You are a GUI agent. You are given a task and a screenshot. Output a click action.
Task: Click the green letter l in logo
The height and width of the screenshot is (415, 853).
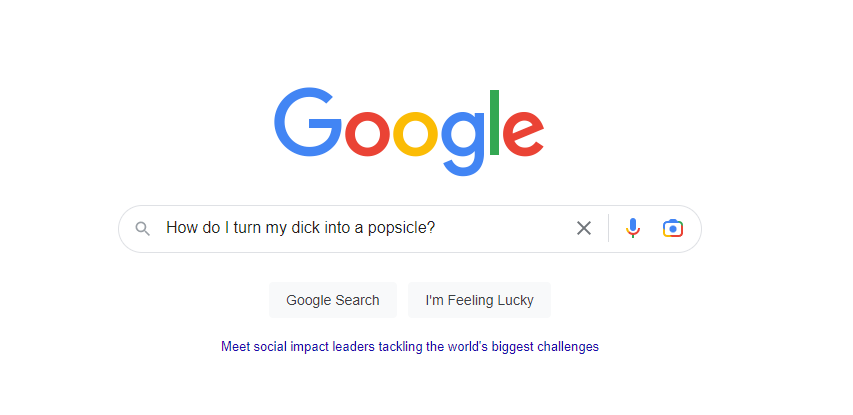click(x=495, y=122)
